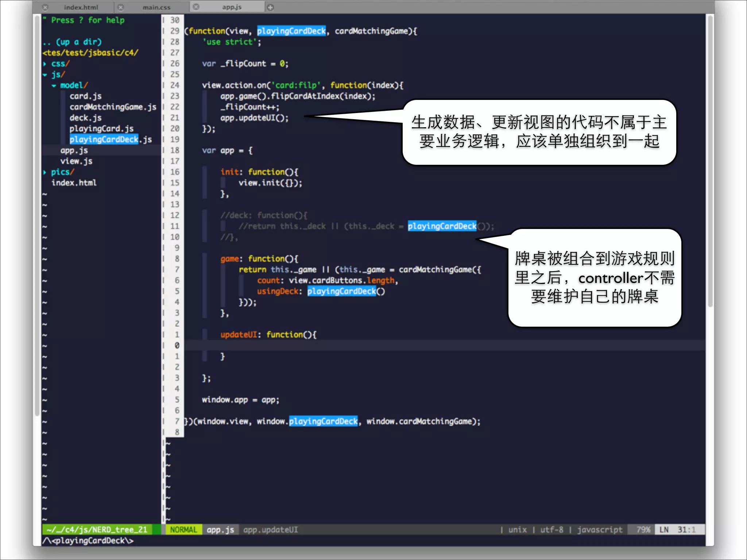This screenshot has height=560, width=747.
Task: Click the editor's vertical scrollbar on the right
Action: (710, 160)
